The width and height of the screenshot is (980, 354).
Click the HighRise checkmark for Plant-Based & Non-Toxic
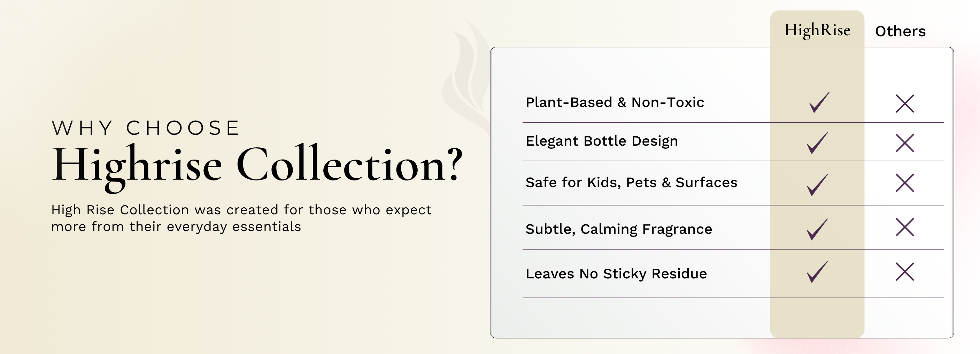point(819,103)
